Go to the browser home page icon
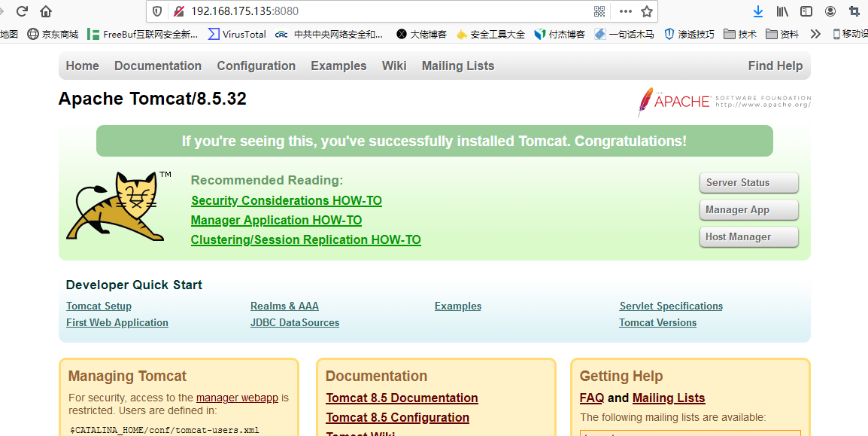 47,11
